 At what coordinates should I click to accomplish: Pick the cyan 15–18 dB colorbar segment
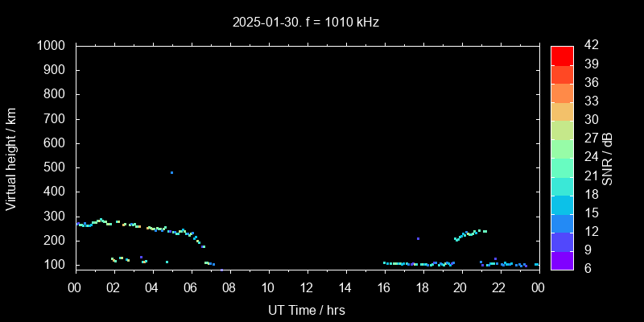tap(561, 204)
